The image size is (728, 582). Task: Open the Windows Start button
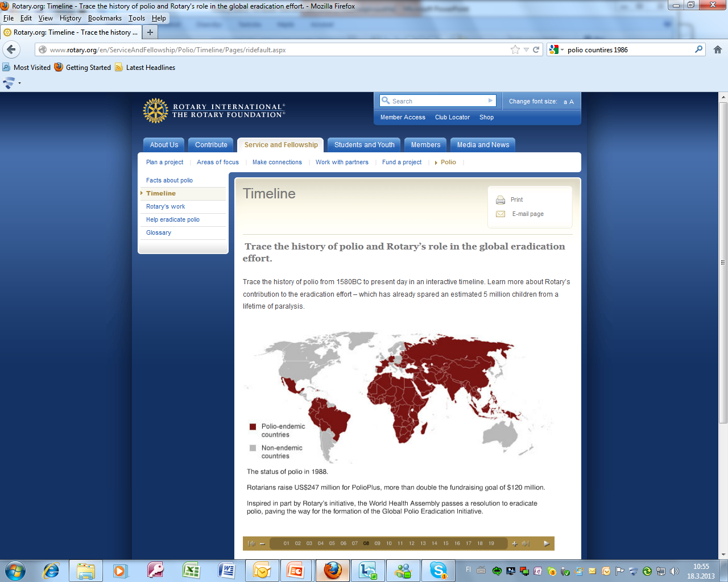15,570
